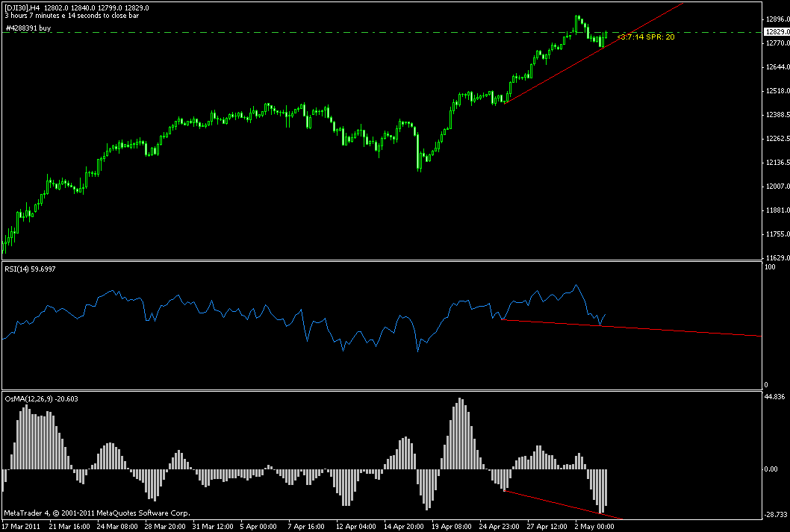
Task: Click the 17 Mar 2011 date label
Action: click(20, 527)
